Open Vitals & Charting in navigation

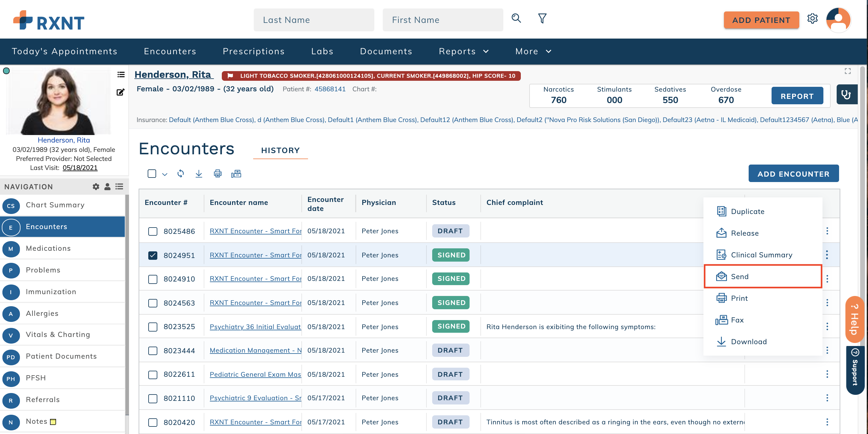coord(63,335)
